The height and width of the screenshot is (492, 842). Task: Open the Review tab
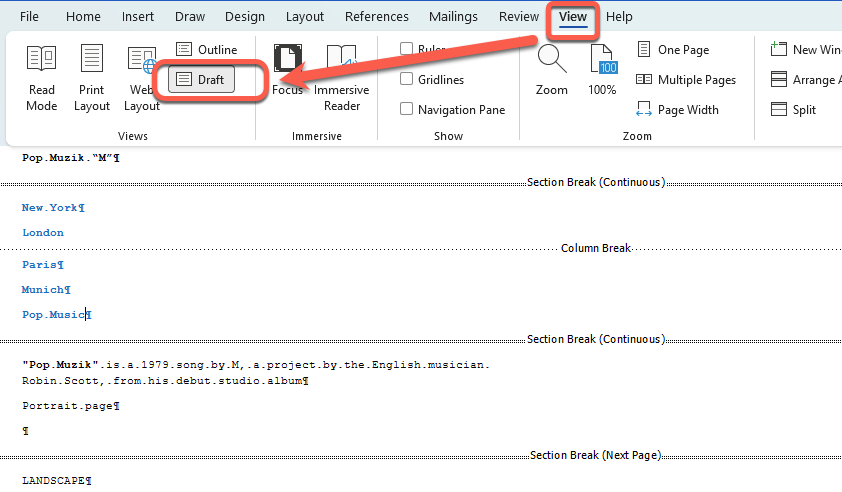tap(519, 17)
